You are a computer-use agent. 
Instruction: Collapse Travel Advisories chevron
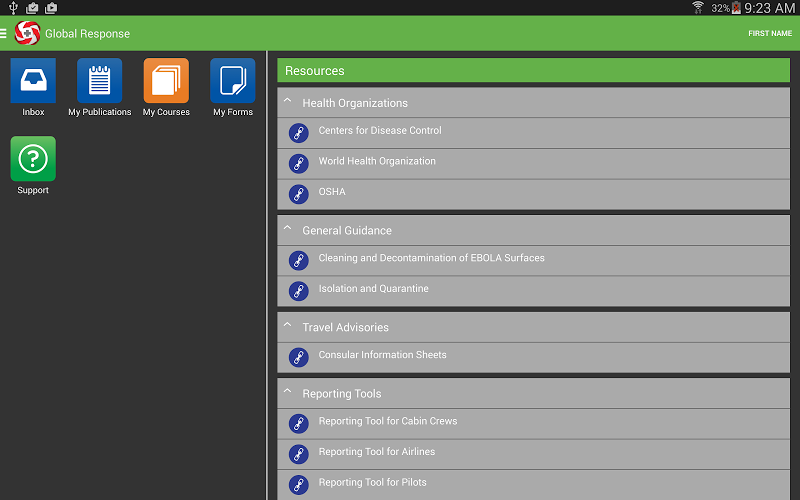[287, 325]
